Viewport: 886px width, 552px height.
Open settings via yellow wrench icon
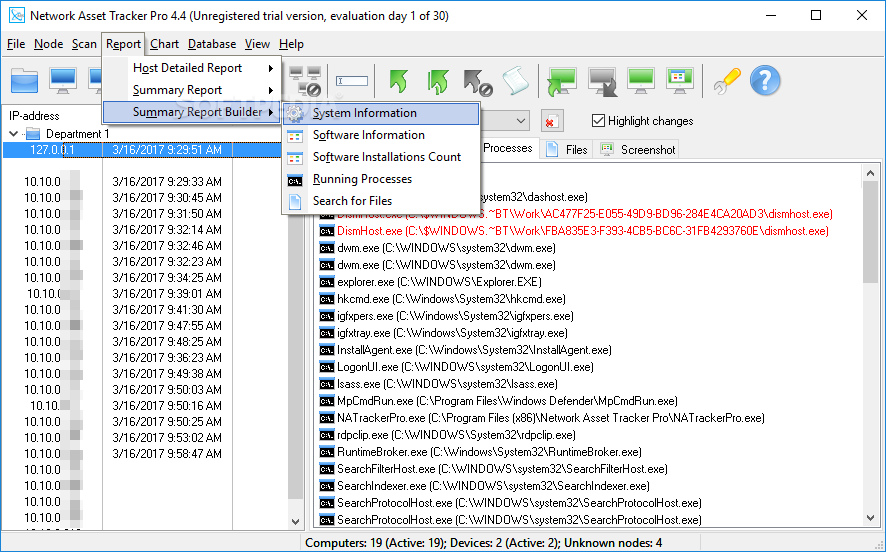(727, 81)
